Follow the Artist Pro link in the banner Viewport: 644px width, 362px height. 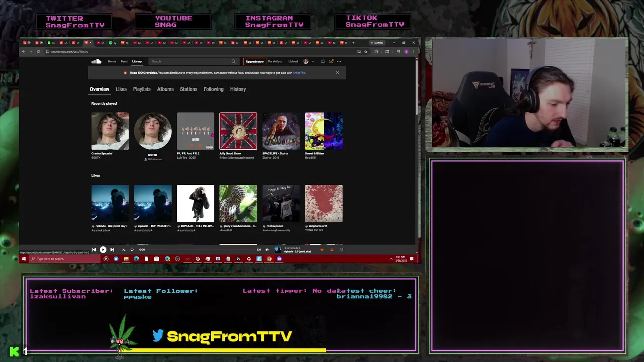coord(299,73)
